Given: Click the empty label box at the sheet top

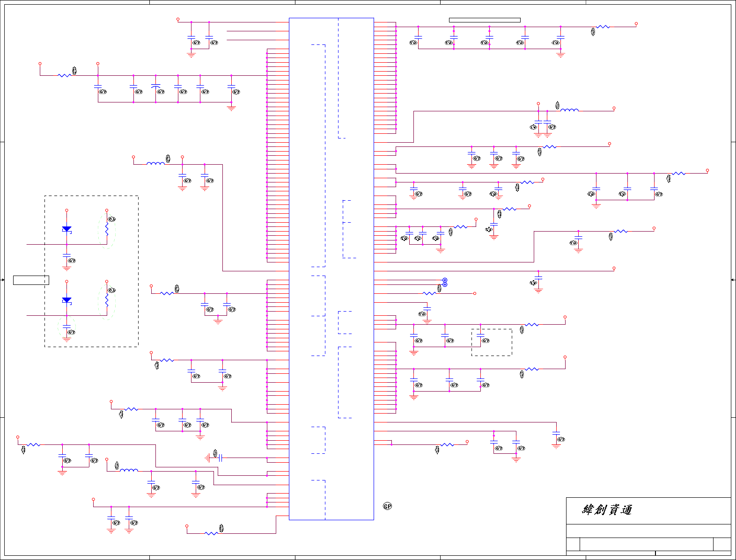Looking at the screenshot, I should tap(485, 20).
